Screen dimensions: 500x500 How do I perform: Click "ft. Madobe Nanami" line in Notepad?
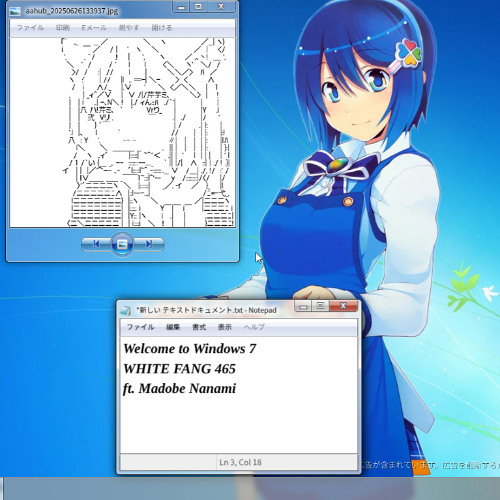pyautogui.click(x=179, y=389)
